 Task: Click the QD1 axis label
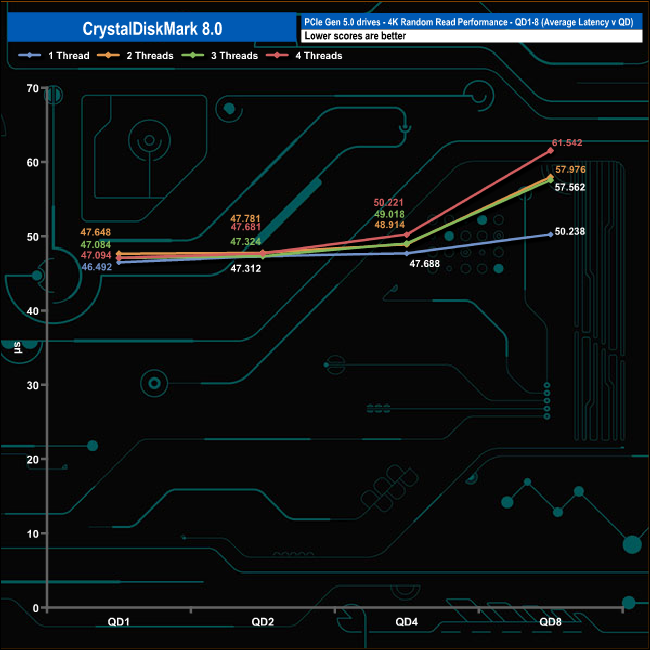119,622
